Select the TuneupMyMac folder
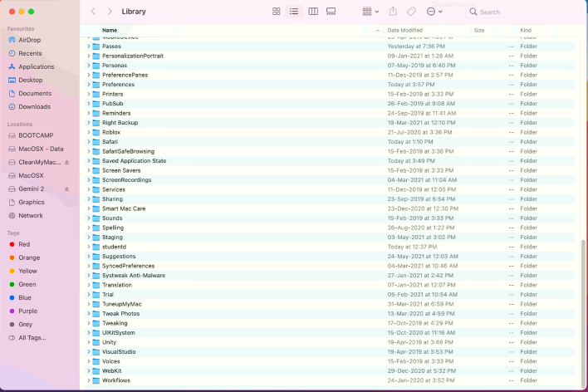This screenshot has width=588, height=392. click(x=330, y=304)
